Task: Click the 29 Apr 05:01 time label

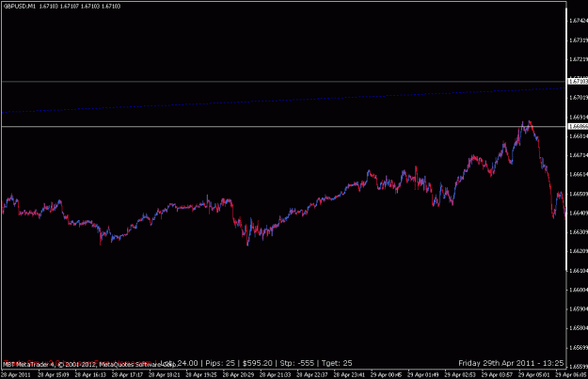Action: [x=534, y=374]
